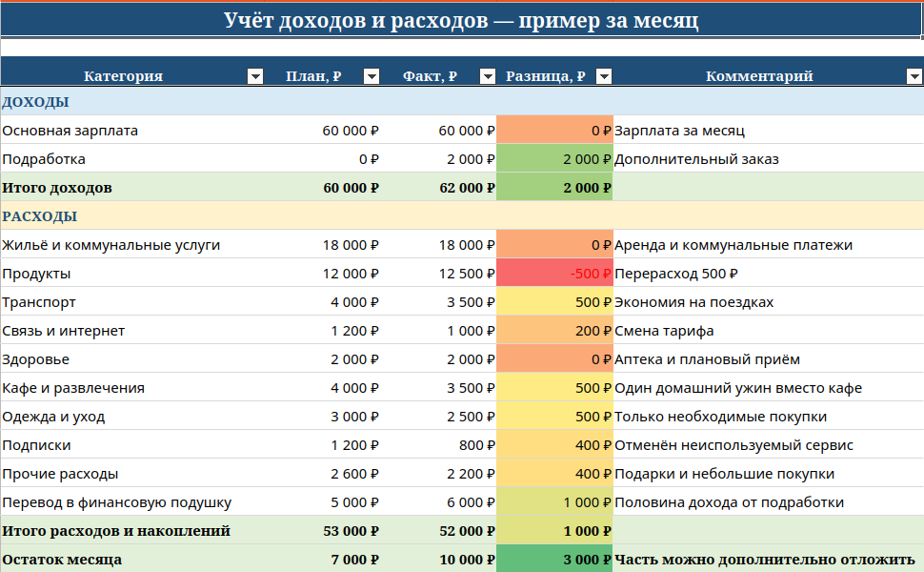The image size is (924, 572).
Task: Select the 'Кафе и развлечения' cell
Action: point(132,388)
